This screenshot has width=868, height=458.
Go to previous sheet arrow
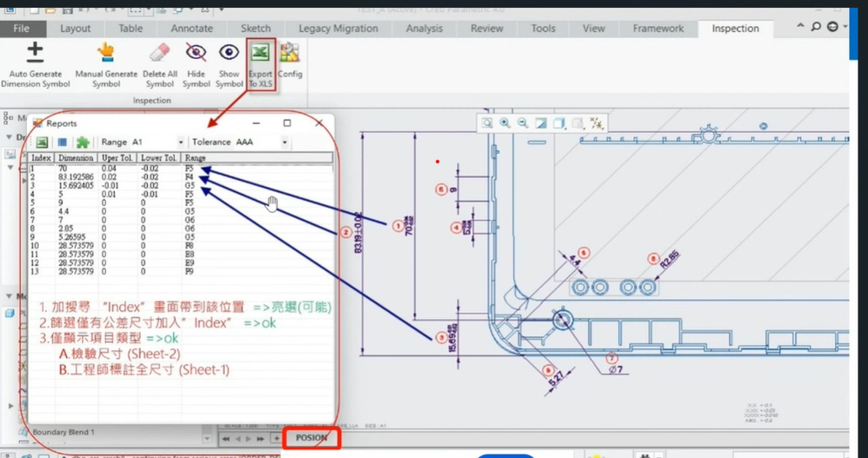tap(238, 439)
